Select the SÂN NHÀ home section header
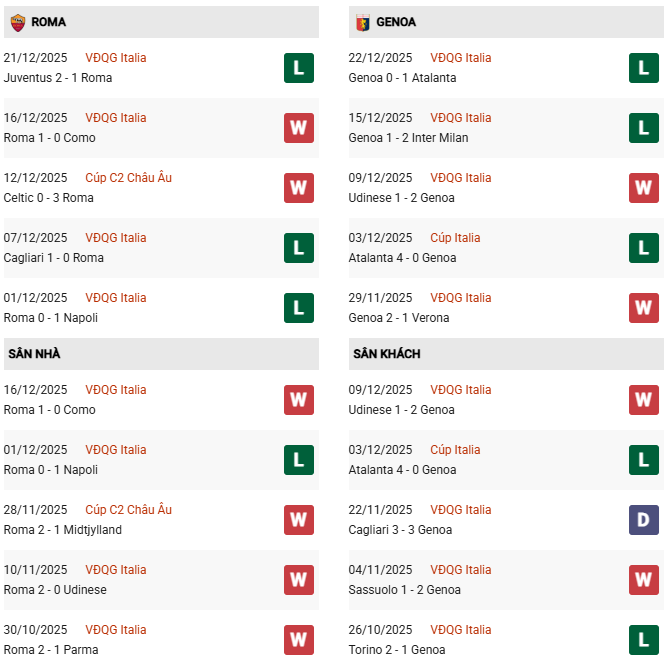This screenshot has height=661, width=669. (x=37, y=354)
